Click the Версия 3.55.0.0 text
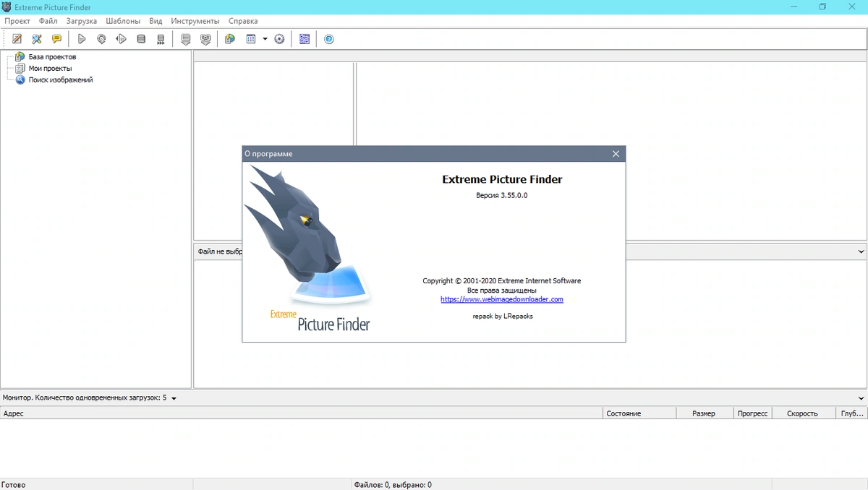Image resolution: width=868 pixels, height=490 pixels. click(502, 195)
